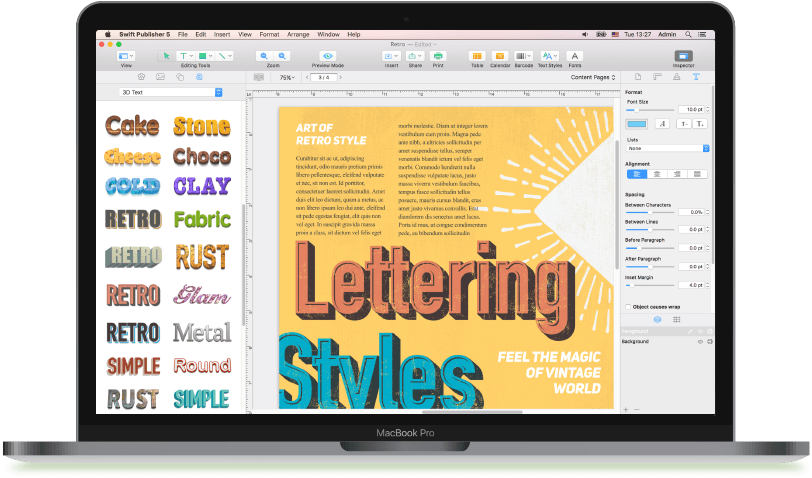Screen dimensions: 812x478
Task: Select the Cake 3D text style
Action: coord(133,126)
